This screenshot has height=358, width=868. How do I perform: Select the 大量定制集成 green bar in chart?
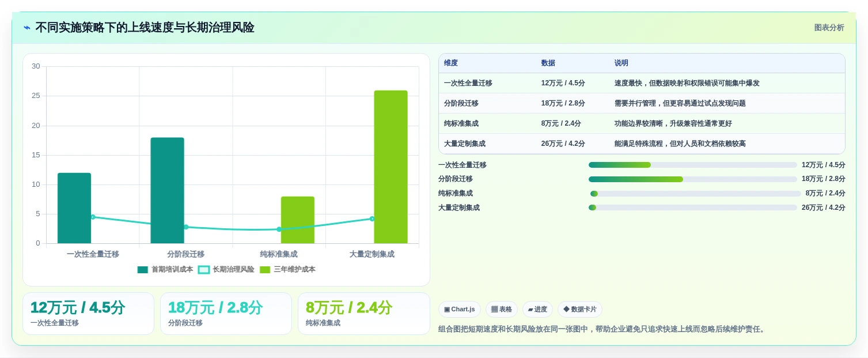(x=391, y=167)
